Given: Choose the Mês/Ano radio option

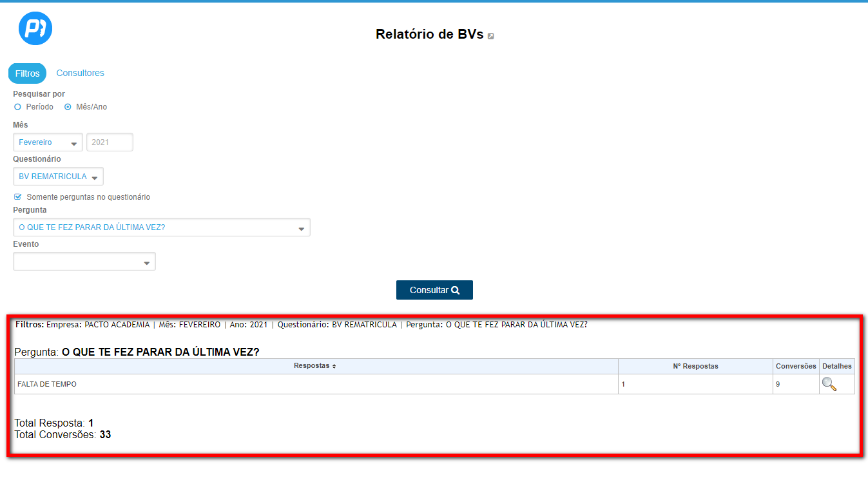Looking at the screenshot, I should point(68,107).
